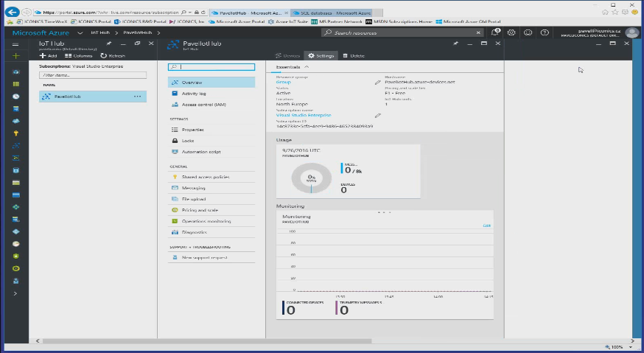Open portal settings gear in top bar
Image resolution: width=644 pixels, height=353 pixels.
pos(511,32)
